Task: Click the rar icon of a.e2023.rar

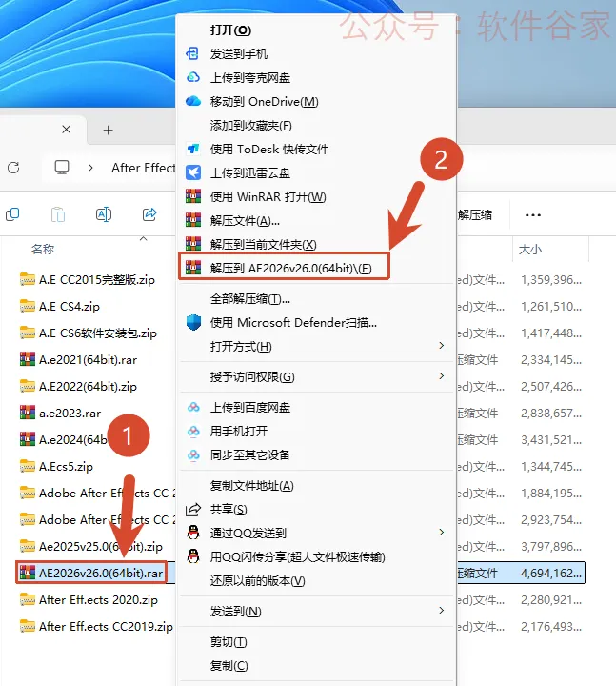Action: point(27,413)
